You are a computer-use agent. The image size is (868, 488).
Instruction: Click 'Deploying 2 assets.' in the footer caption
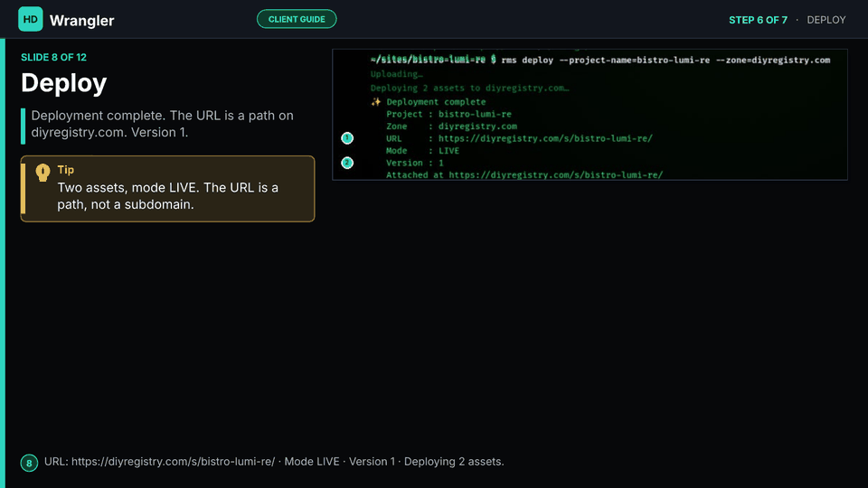(454, 462)
